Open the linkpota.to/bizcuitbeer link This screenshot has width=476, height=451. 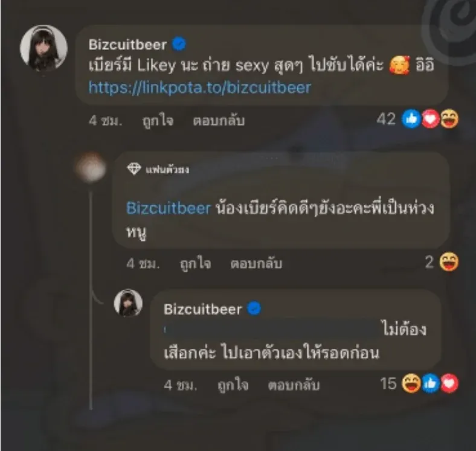click(200, 88)
